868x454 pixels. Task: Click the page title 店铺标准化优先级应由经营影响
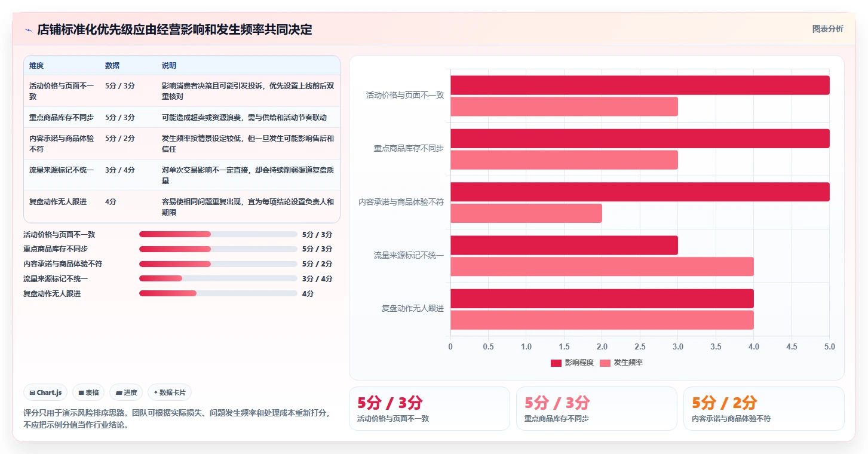coord(174,30)
